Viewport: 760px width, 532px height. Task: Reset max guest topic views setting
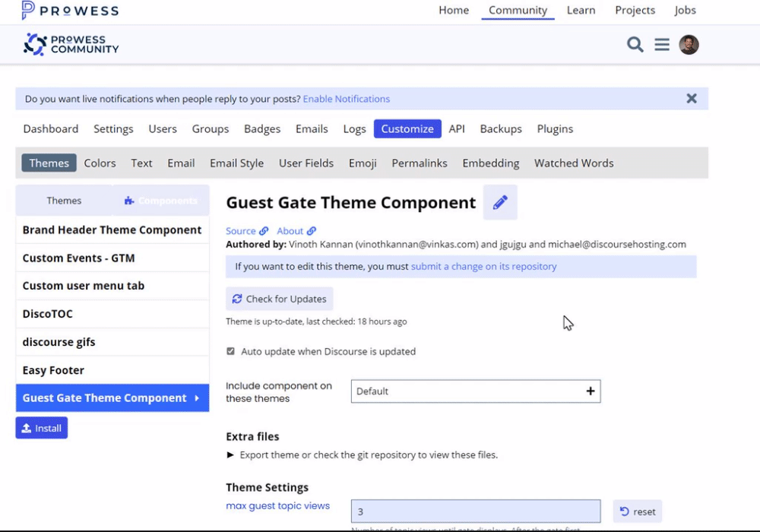638,511
